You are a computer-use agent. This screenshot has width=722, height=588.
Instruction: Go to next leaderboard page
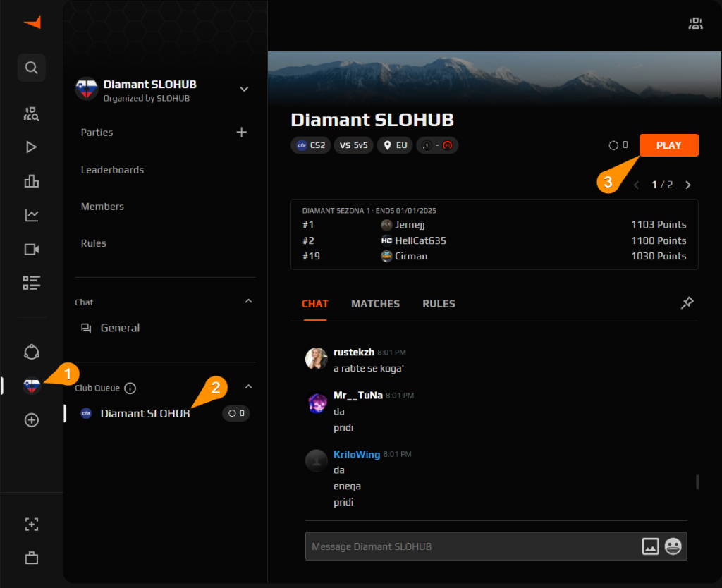click(x=688, y=185)
